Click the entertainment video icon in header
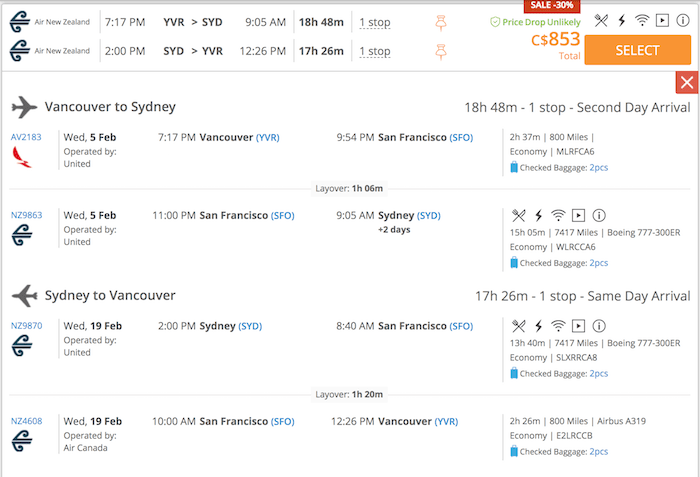 pos(662,20)
